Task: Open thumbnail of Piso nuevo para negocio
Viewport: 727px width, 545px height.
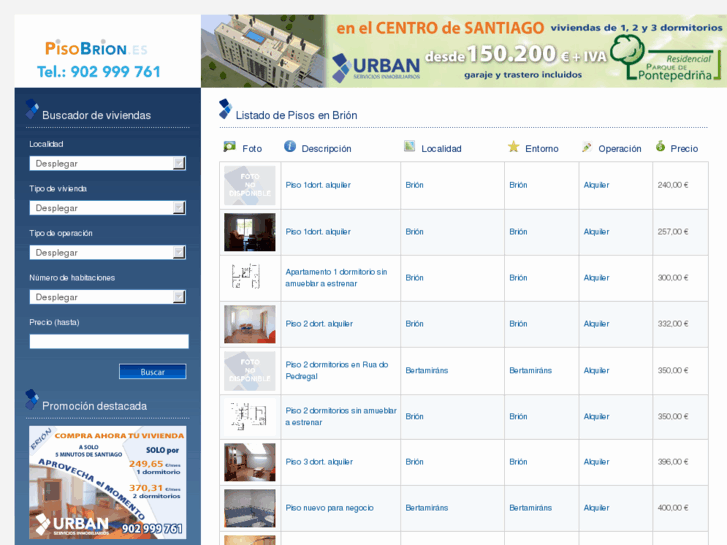Action: [250, 508]
